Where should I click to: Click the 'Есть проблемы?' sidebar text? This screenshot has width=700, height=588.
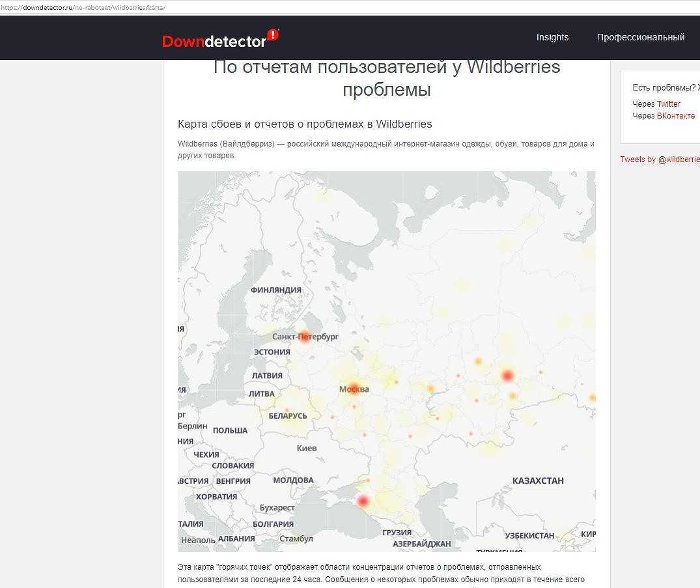[x=665, y=87]
